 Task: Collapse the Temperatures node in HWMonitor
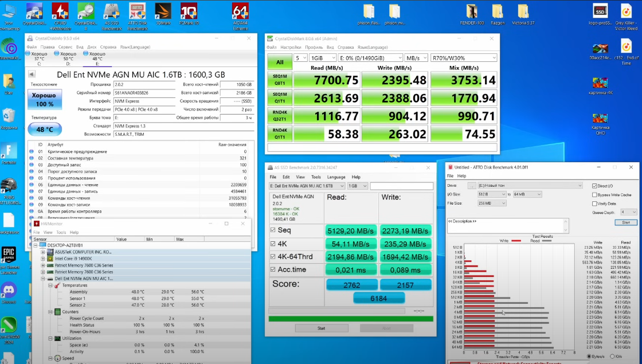(50, 285)
